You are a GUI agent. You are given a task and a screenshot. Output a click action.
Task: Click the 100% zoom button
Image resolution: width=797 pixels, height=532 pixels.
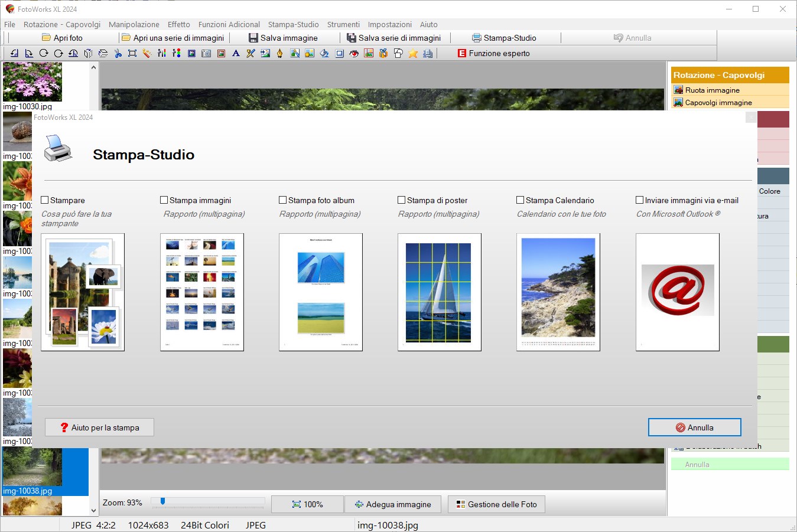tap(307, 504)
